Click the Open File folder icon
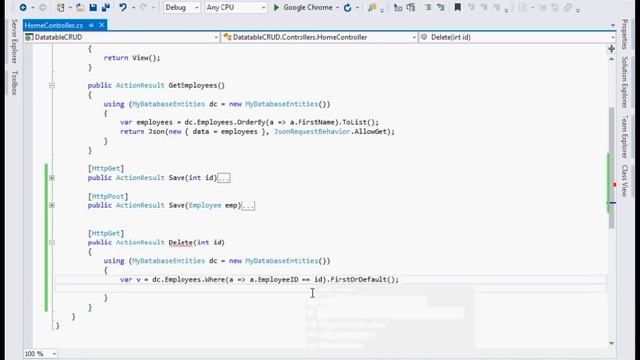The width and height of the screenshot is (640, 360). (x=80, y=7)
